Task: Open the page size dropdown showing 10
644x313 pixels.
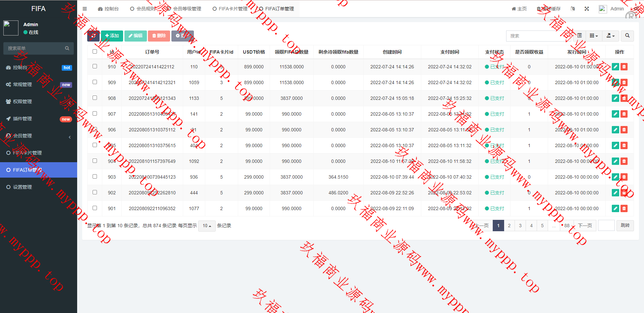Action: (207, 226)
